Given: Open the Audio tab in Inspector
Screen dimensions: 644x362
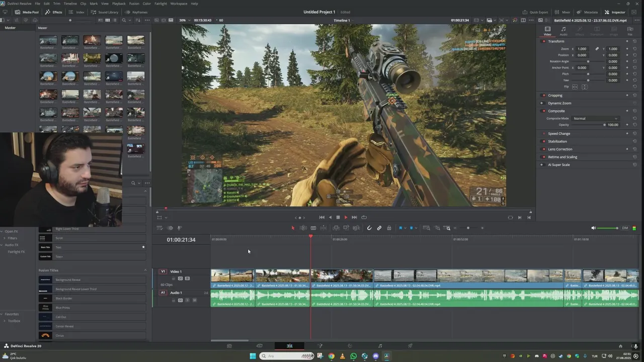Looking at the screenshot, I should click(x=563, y=31).
